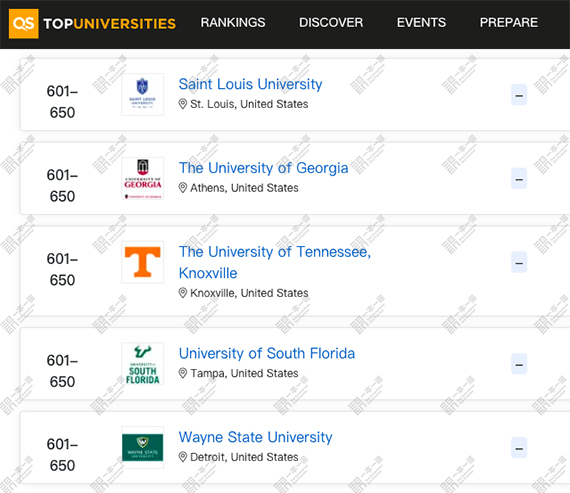The image size is (570, 493).
Task: Collapse the Saint Louis University row toggle
Action: tap(519, 95)
